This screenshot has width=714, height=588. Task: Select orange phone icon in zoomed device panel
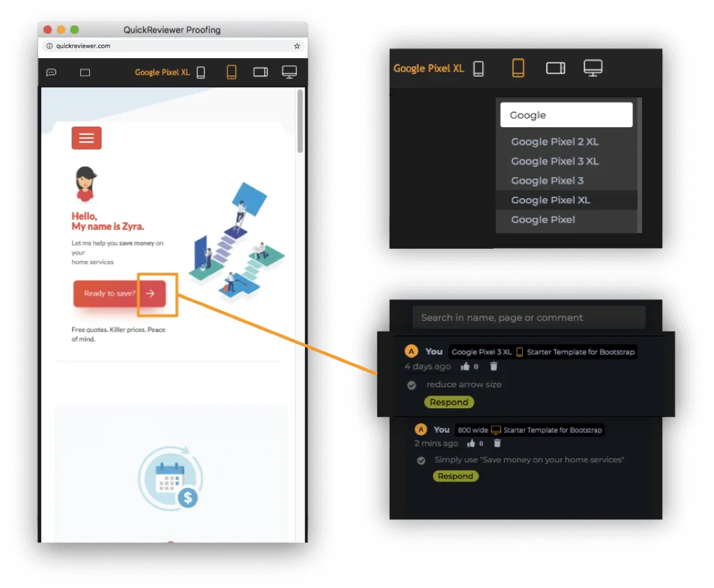coord(518,68)
